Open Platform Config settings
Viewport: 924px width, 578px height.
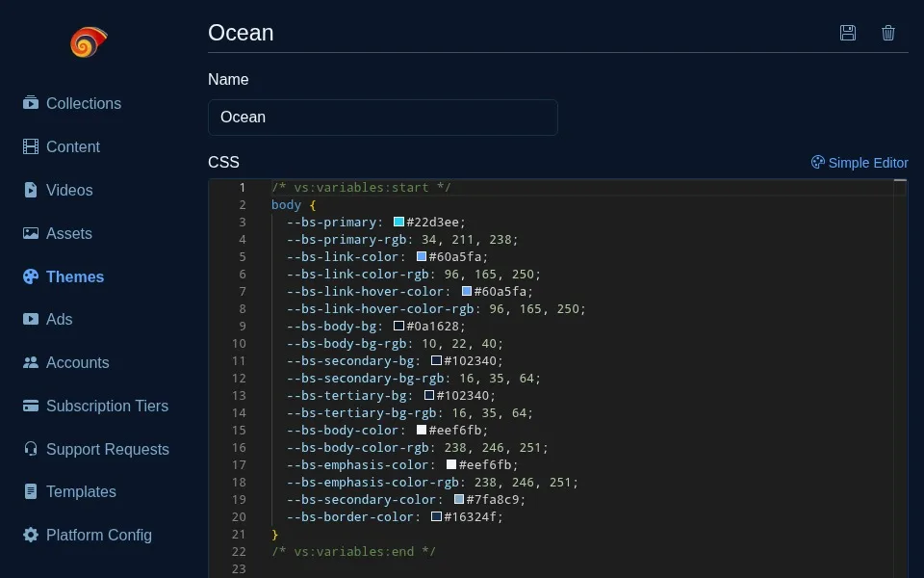[x=99, y=535]
